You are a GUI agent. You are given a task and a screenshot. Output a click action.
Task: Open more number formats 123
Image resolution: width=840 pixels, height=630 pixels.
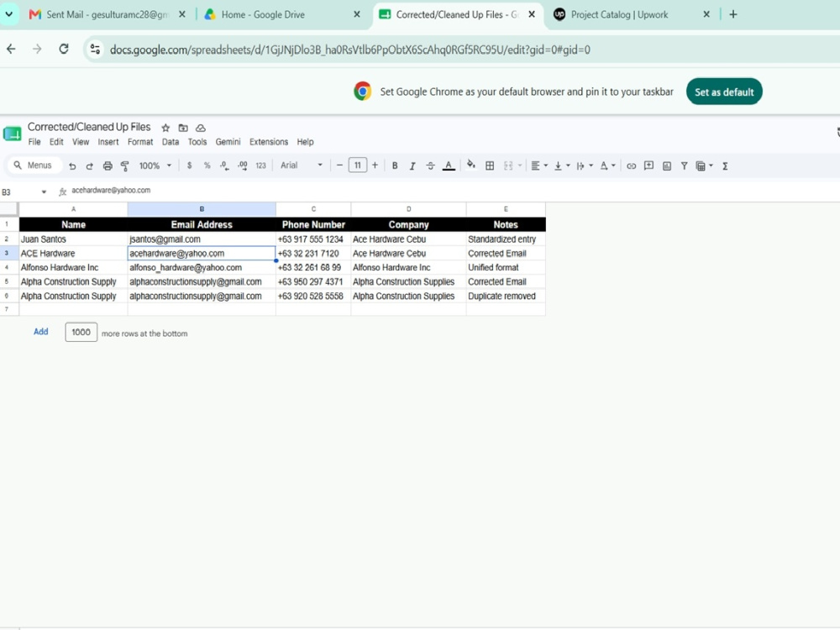tap(261, 166)
